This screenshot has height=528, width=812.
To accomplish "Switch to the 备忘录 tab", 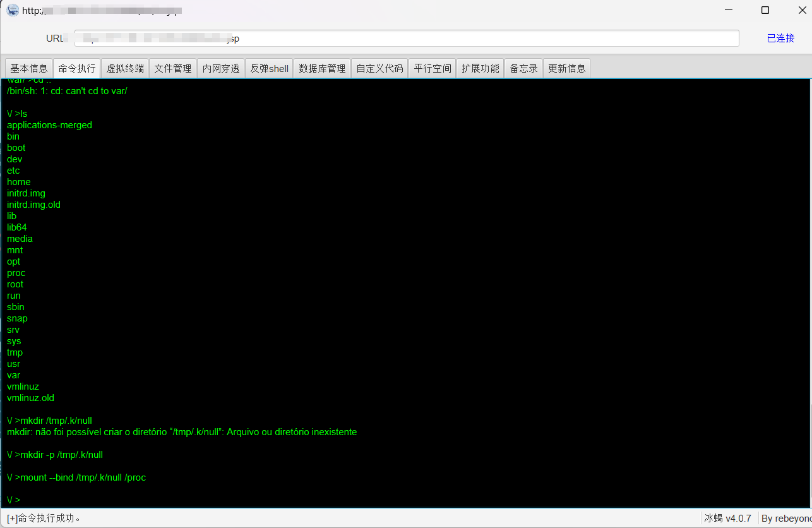I will click(523, 68).
